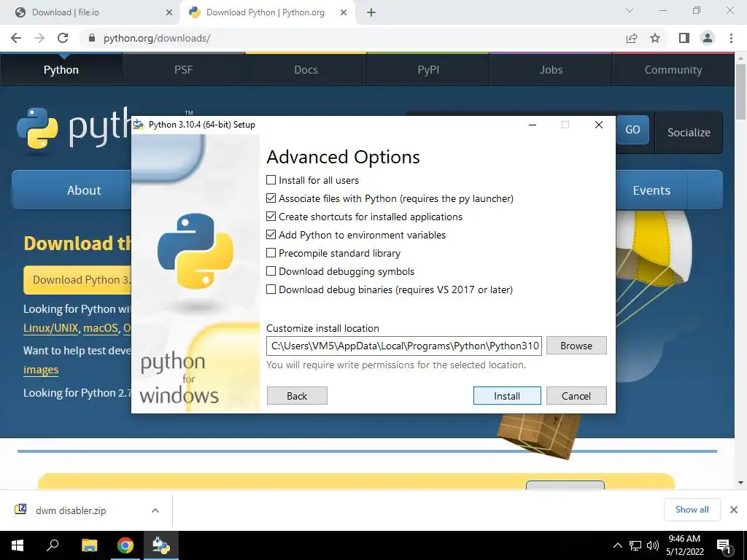
Task: Open clock and date panel
Action: 684,545
